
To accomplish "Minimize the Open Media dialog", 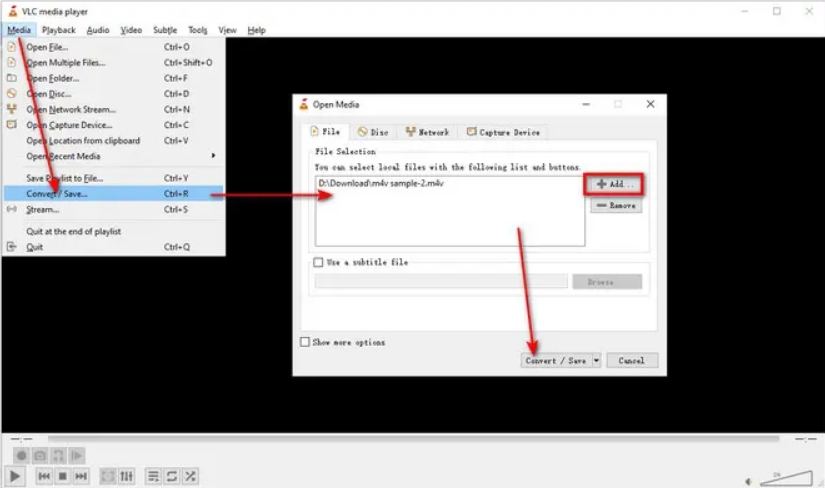I will pyautogui.click(x=586, y=104).
